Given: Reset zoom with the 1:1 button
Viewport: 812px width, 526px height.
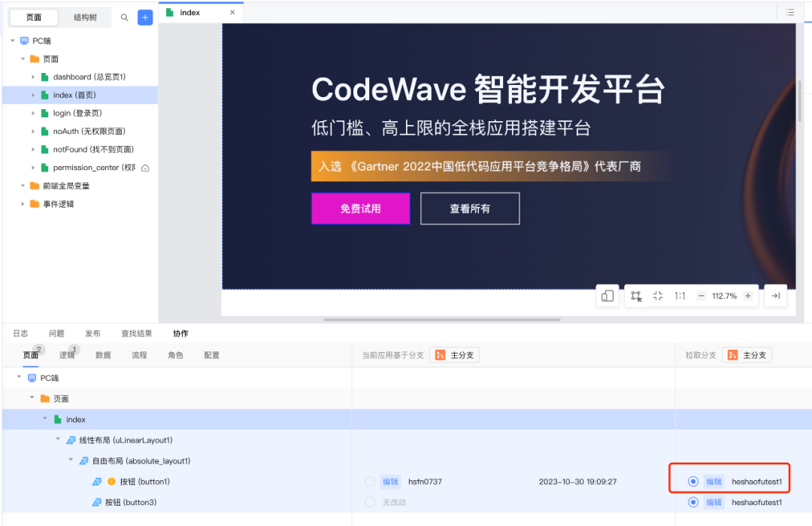Looking at the screenshot, I should tap(680, 296).
